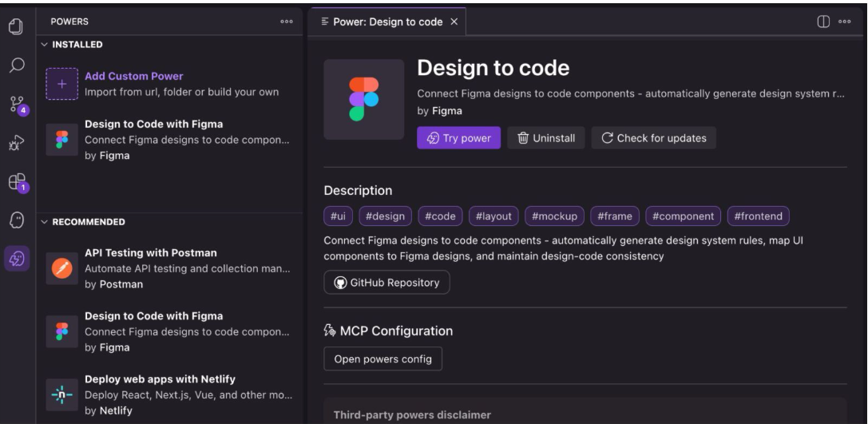Click the #mockup tag

tap(554, 216)
